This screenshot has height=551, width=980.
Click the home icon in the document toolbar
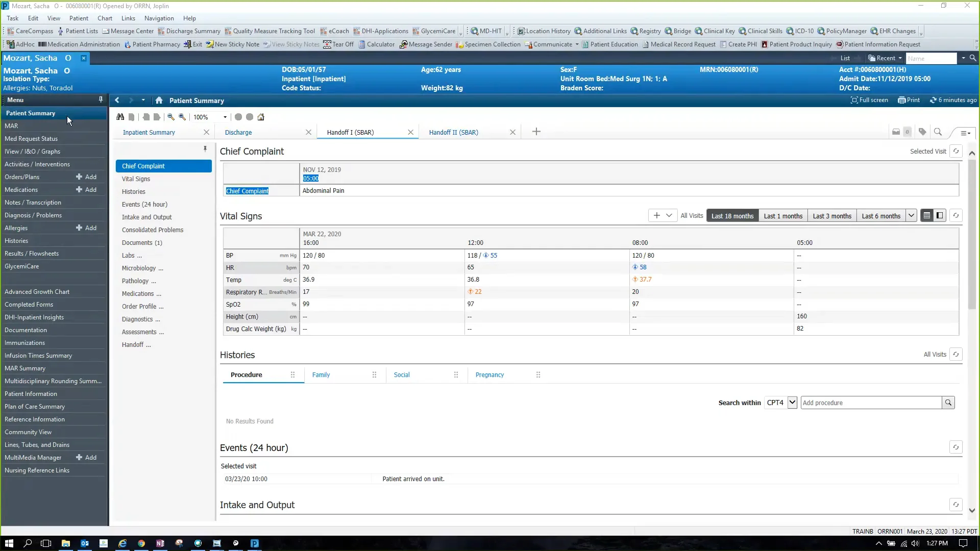(x=261, y=117)
